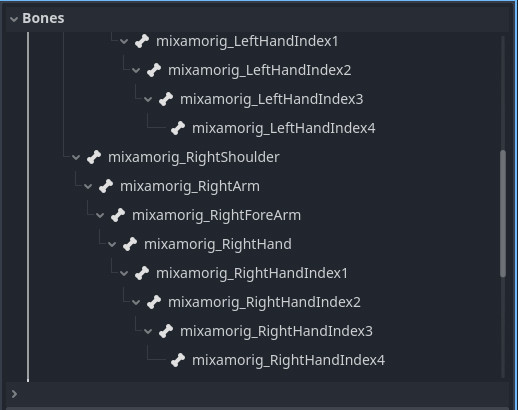
Task: Click the bone icon beside mixamorig_RightForeArm
Action: click(118, 215)
